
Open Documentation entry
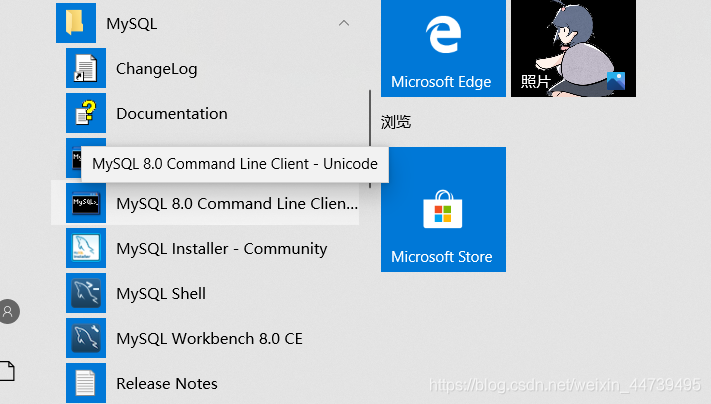(x=172, y=114)
